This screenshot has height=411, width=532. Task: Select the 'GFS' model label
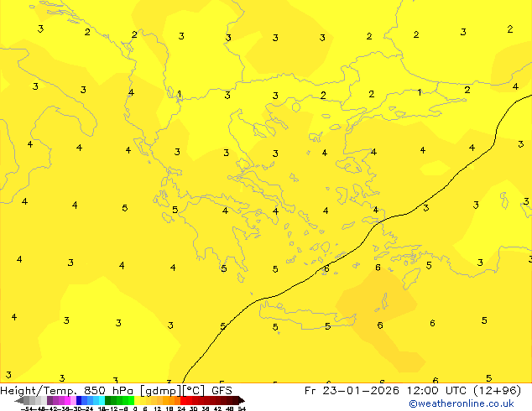pyautogui.click(x=222, y=391)
